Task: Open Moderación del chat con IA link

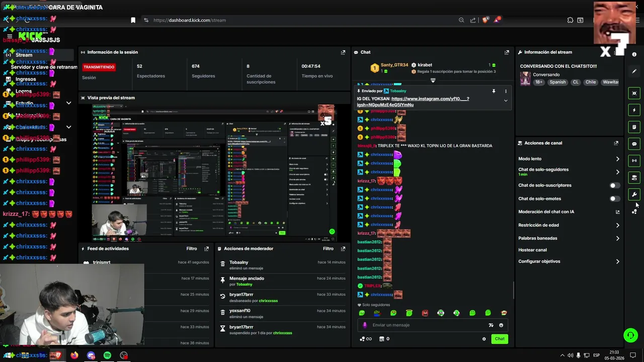Action: (569, 212)
